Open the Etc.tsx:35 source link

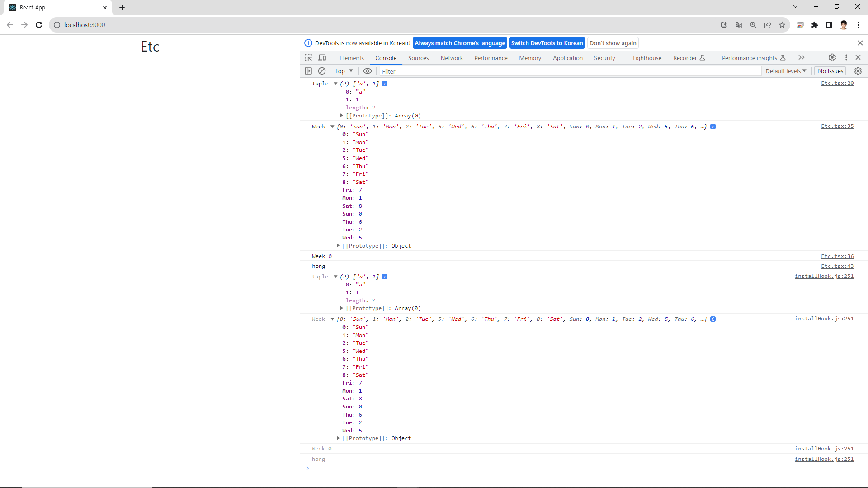[x=837, y=126]
